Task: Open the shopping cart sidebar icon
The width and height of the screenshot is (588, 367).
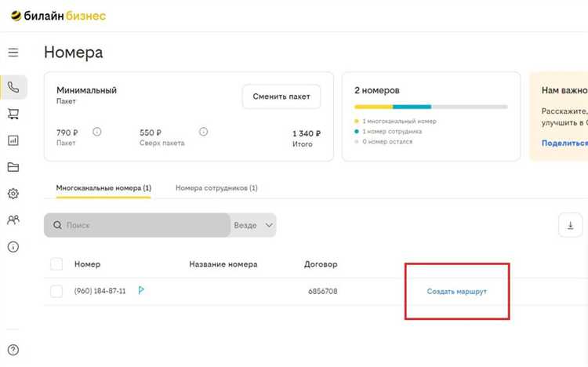Action: pyautogui.click(x=13, y=114)
